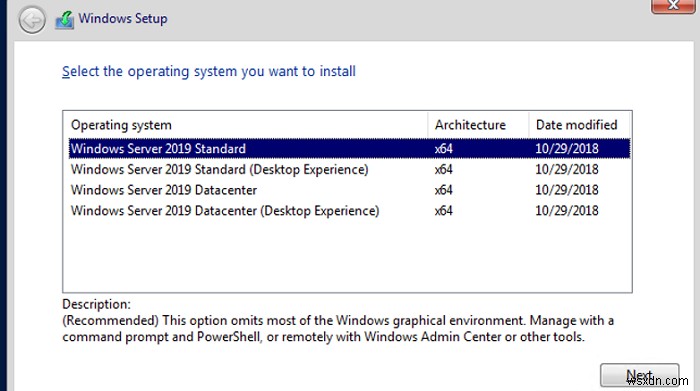This screenshot has width=700, height=391.
Task: Click the Description label text
Action: coord(96,304)
